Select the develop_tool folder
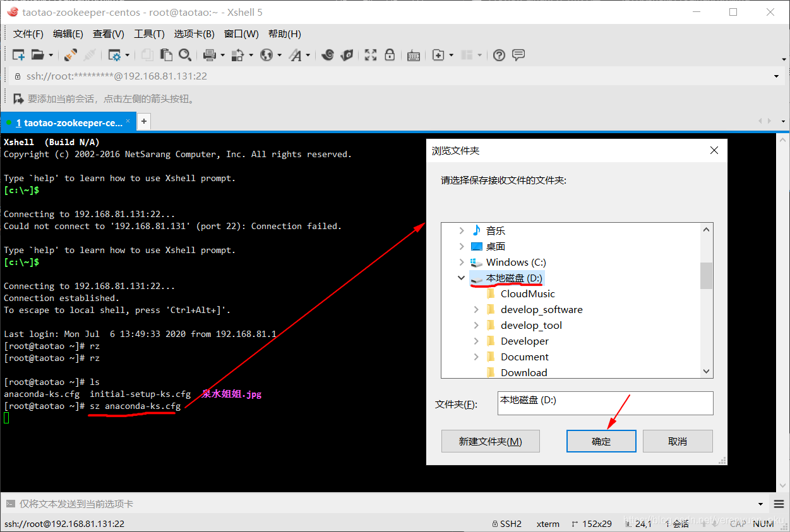This screenshot has width=790, height=532. coord(531,325)
